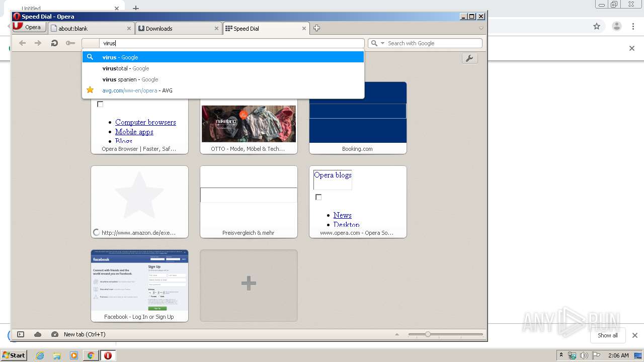Screen dimensions: 644x362
Task: Open the Windows Start menu
Action: 14,355
